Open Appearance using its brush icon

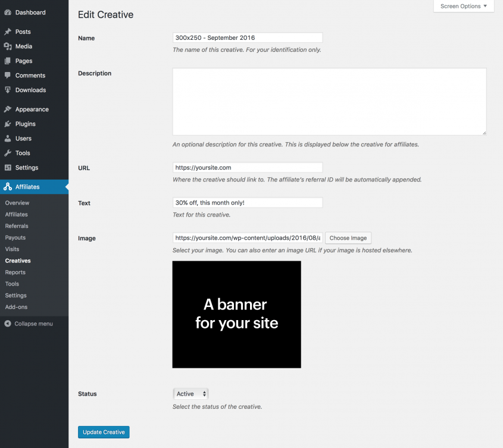pyautogui.click(x=8, y=109)
